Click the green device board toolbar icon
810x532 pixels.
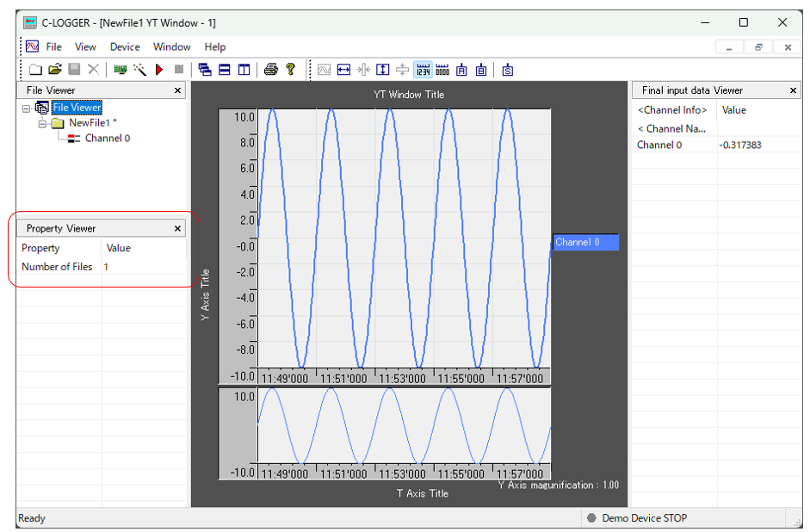121,70
